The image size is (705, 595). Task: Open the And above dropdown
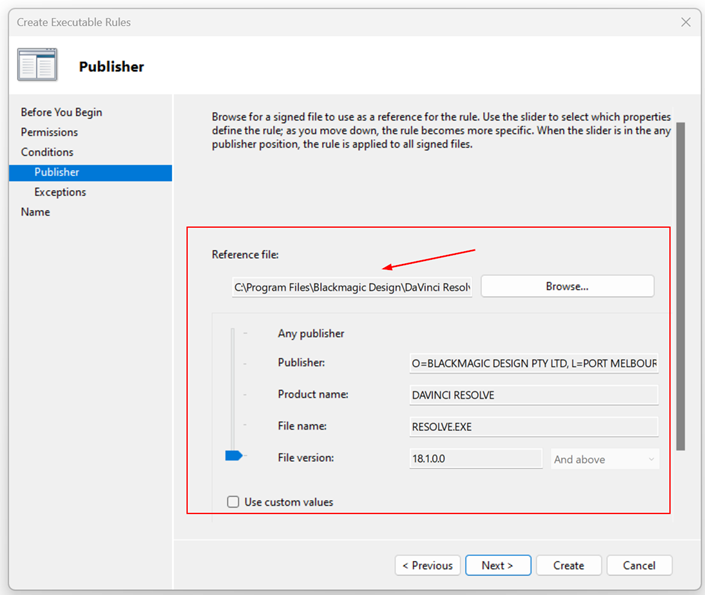coord(605,459)
